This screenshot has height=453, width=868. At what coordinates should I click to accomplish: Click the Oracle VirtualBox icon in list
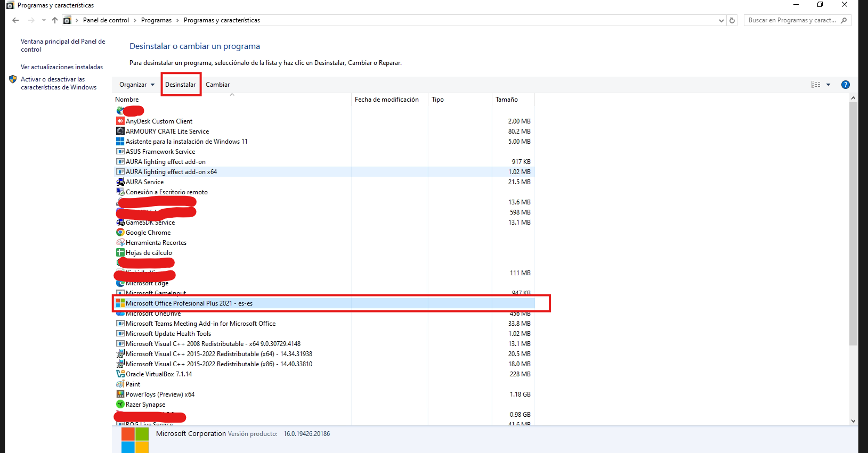click(x=120, y=374)
